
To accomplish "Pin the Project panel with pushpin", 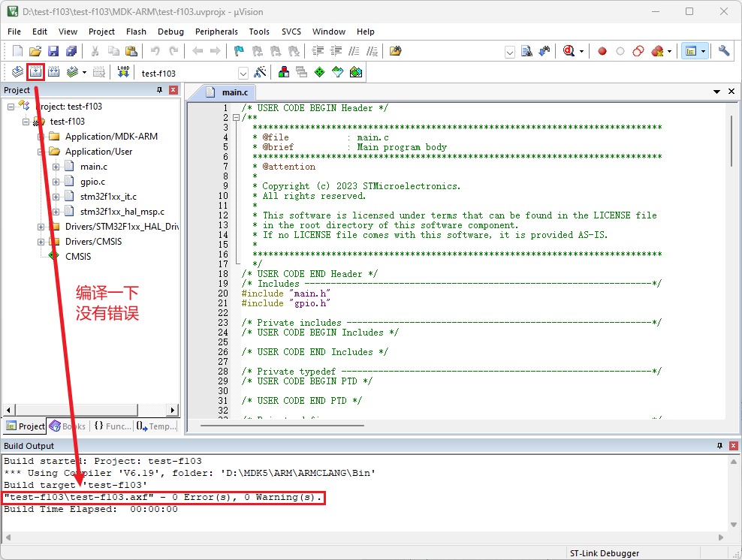I will [x=159, y=90].
